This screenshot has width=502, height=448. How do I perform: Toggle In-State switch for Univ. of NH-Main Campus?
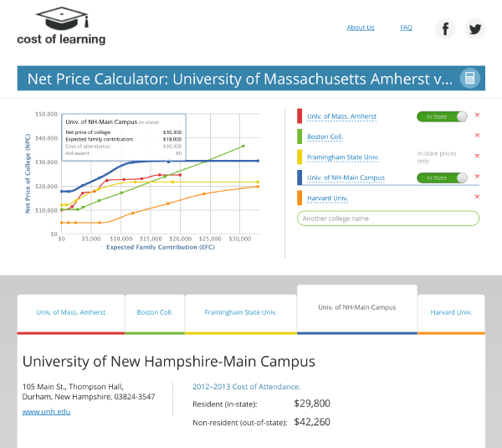click(443, 178)
